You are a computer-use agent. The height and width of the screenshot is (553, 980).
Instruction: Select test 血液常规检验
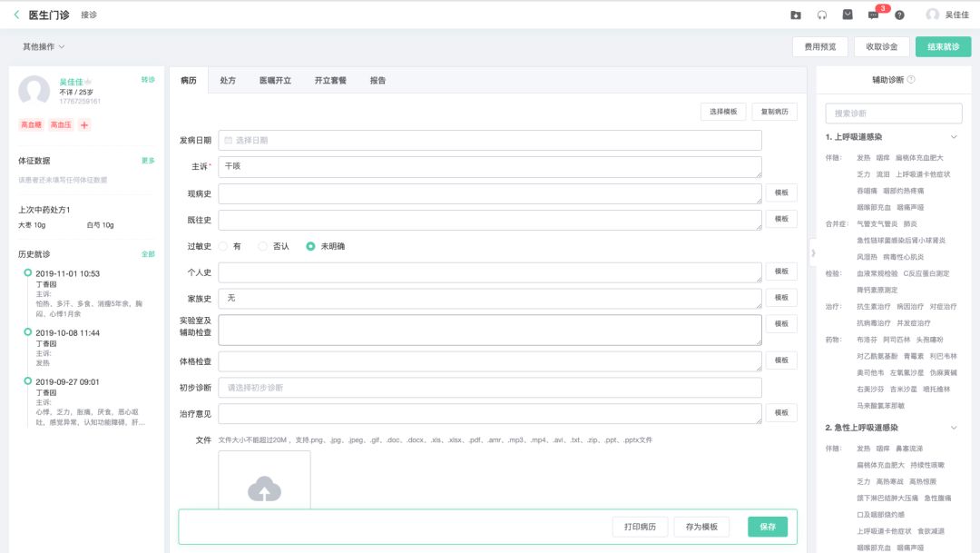(x=877, y=273)
